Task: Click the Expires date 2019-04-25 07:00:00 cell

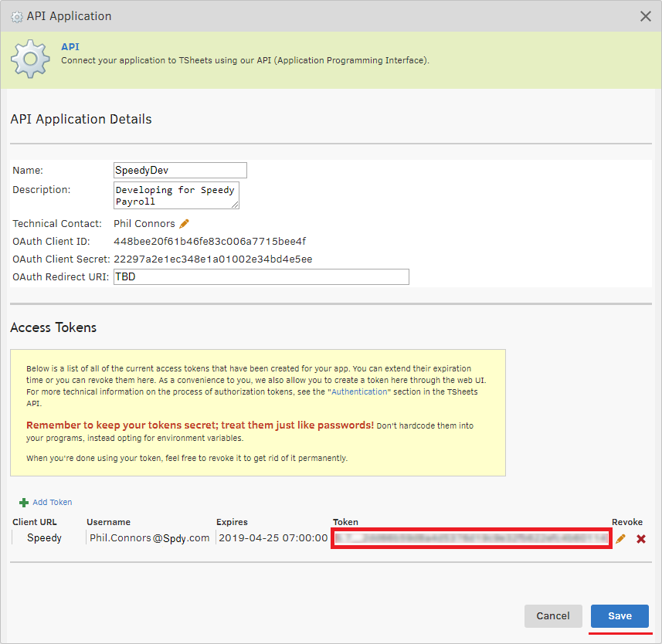Action: [x=273, y=538]
